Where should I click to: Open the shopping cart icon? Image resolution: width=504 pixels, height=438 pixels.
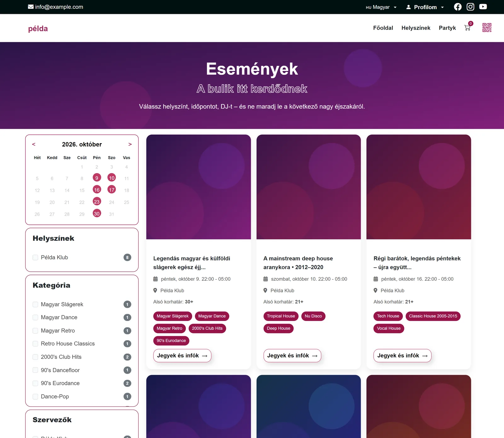point(467,28)
